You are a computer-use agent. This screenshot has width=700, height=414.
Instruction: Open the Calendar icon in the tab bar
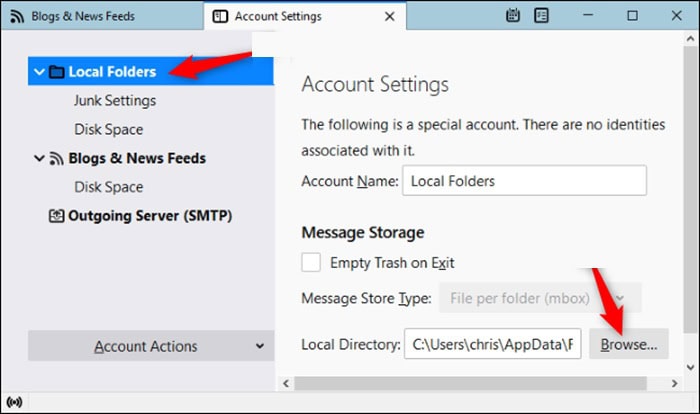514,16
